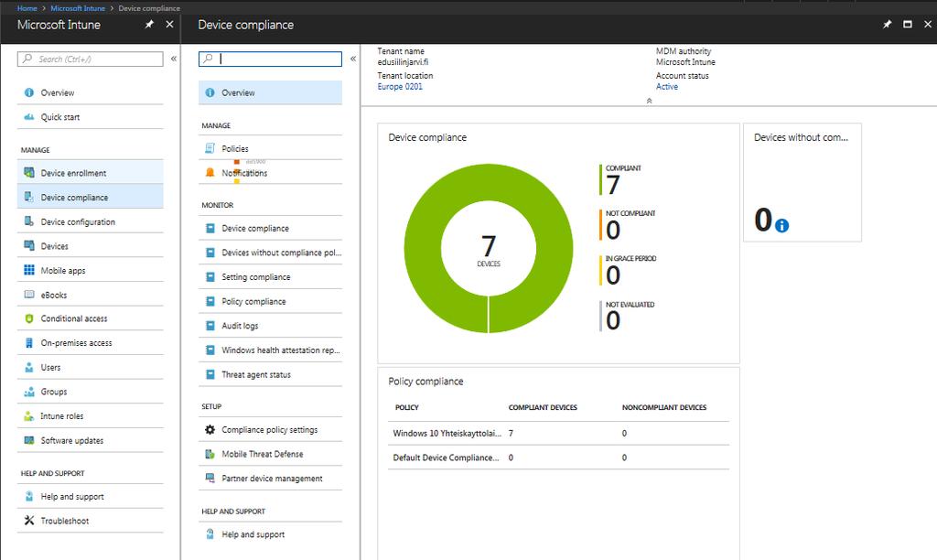This screenshot has width=937, height=560.
Task: Collapse the Device compliance menu with chevrons
Action: coord(352,59)
